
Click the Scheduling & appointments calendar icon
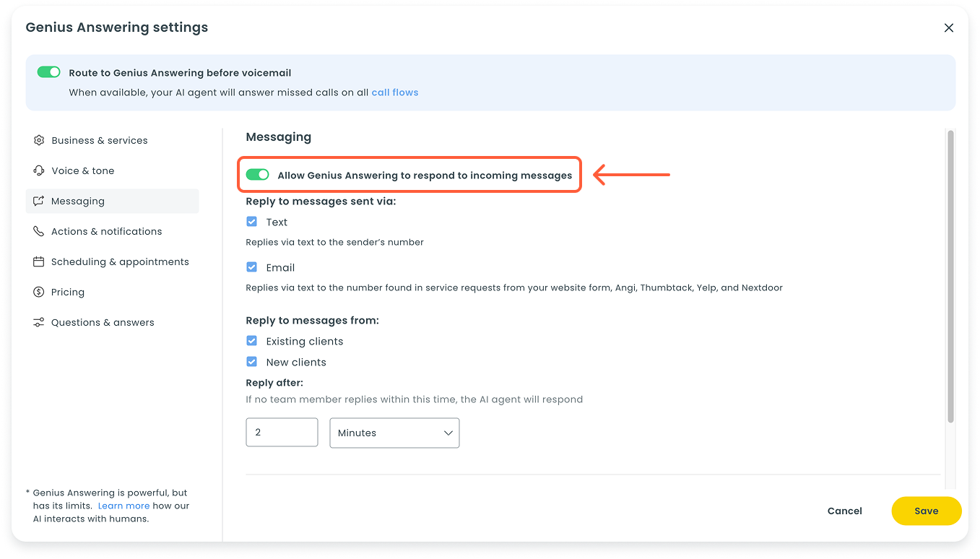pyautogui.click(x=39, y=261)
